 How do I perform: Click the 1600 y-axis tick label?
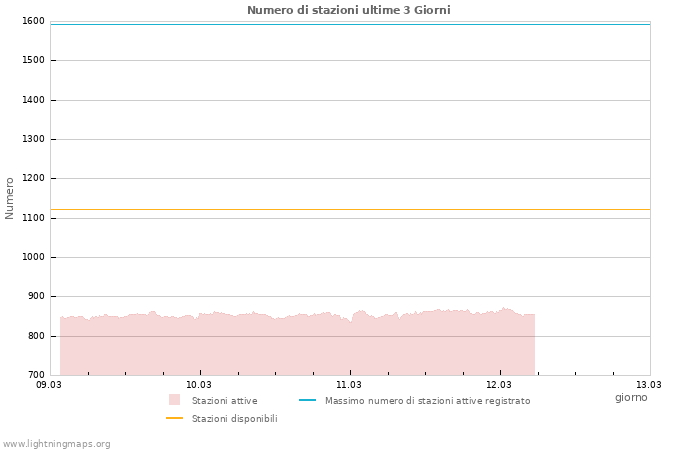(x=33, y=21)
